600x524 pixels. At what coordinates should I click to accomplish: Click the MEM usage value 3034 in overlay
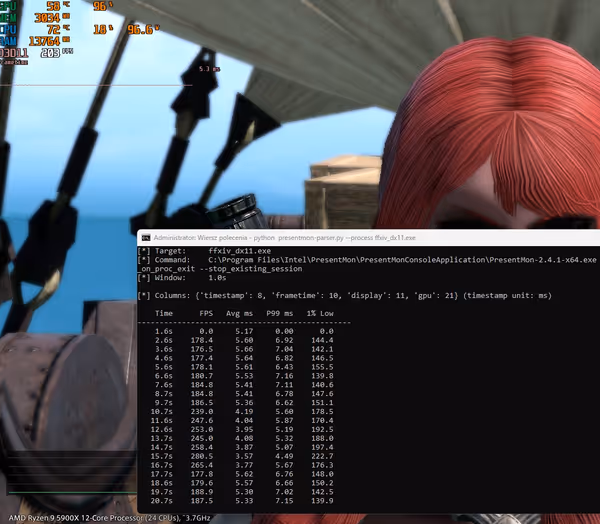pos(47,18)
